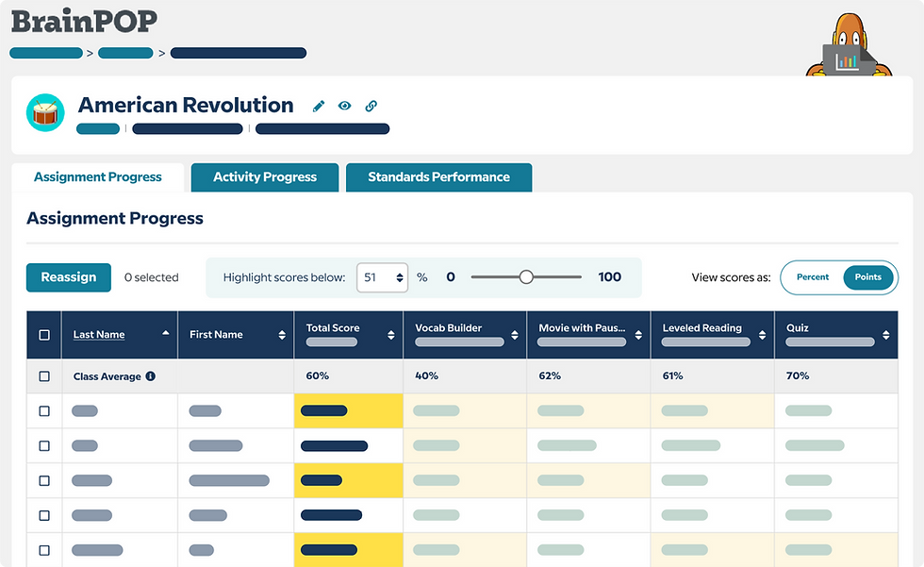The width and height of the screenshot is (924, 567).
Task: Click the pencil edit icon beside American Revolution
Action: (319, 106)
